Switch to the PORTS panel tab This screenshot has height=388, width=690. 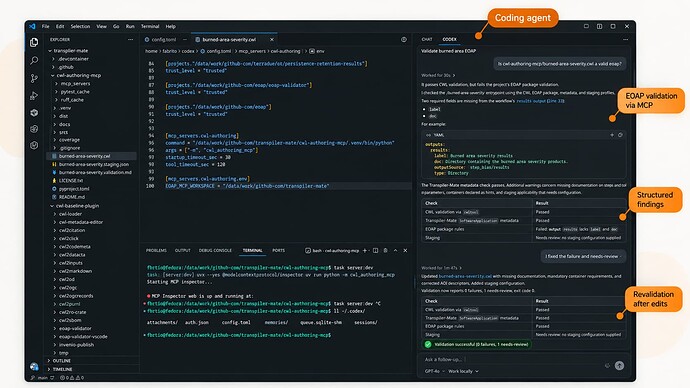coord(279,251)
